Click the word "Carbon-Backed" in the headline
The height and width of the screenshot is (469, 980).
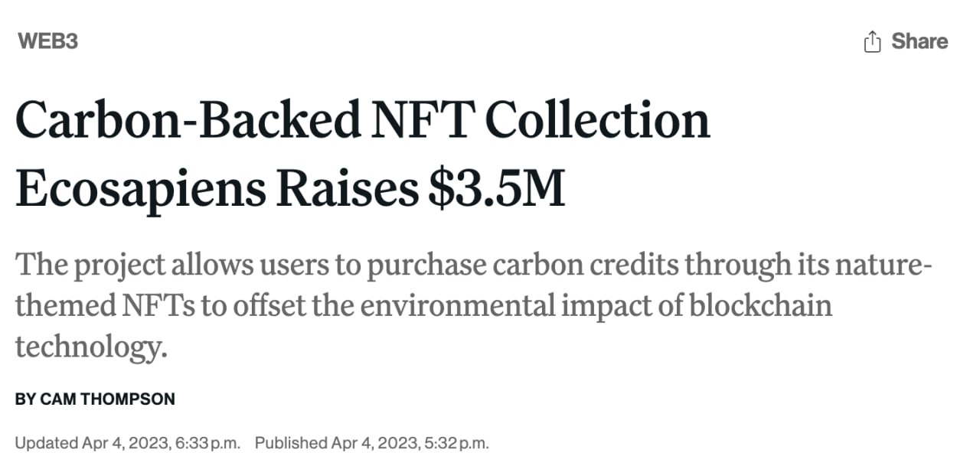[188, 120]
